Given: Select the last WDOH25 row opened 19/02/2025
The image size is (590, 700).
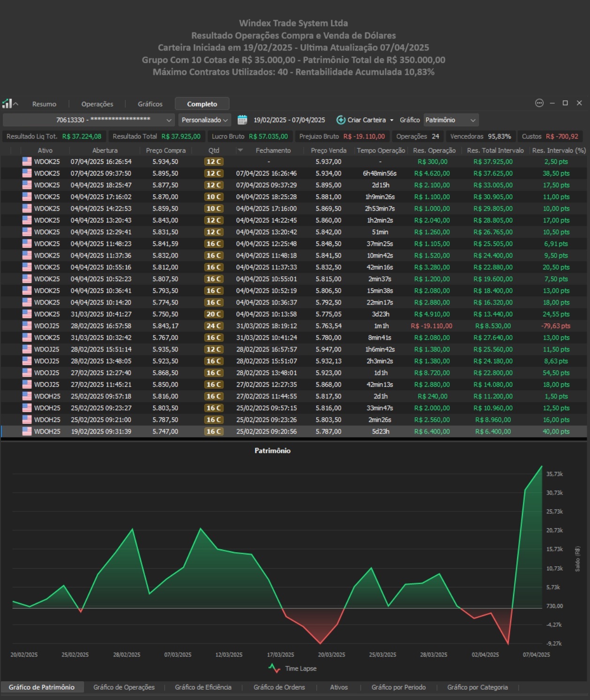Looking at the screenshot, I should click(x=282, y=432).
